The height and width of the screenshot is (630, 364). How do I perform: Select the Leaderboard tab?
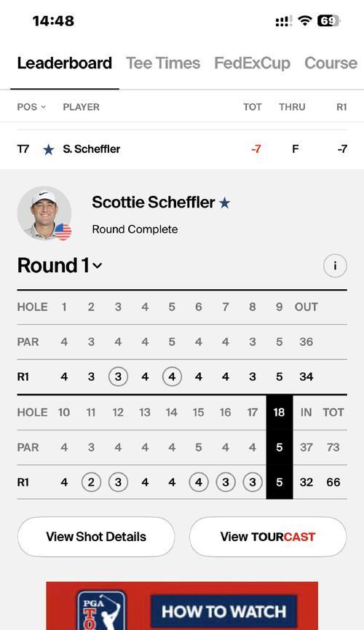coord(64,63)
